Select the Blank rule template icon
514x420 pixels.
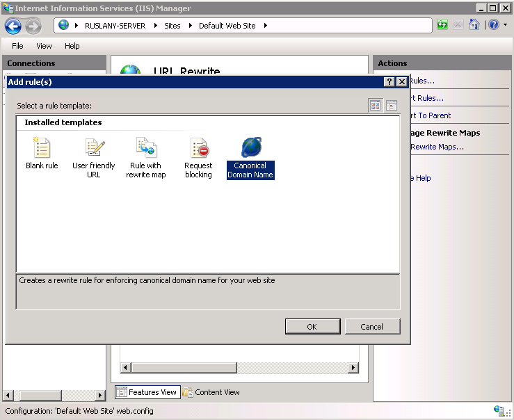[x=42, y=148]
